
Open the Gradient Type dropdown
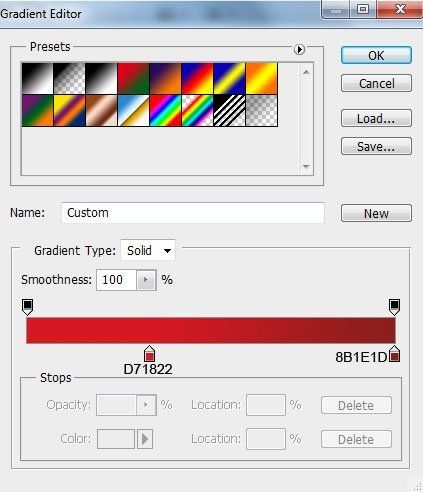[148, 250]
